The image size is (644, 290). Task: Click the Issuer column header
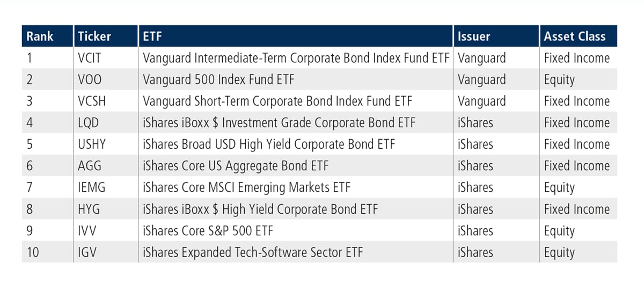point(474,37)
